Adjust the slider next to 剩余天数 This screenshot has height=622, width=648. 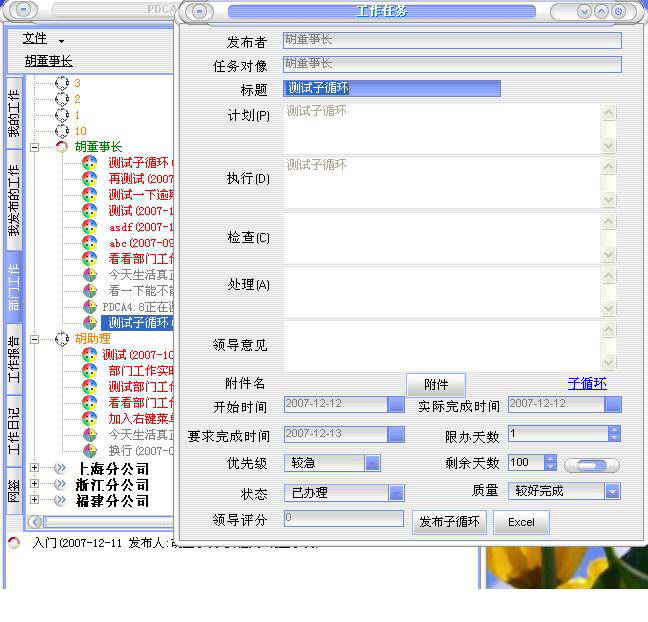tap(592, 465)
